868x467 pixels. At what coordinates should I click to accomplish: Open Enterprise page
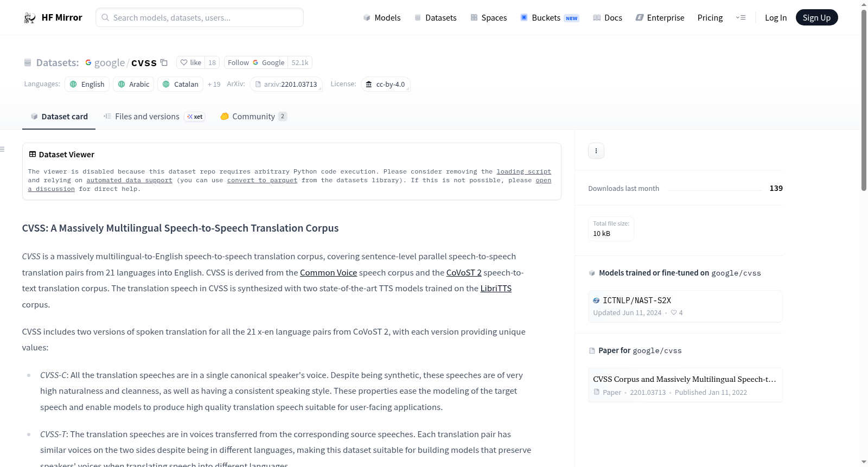pos(660,17)
